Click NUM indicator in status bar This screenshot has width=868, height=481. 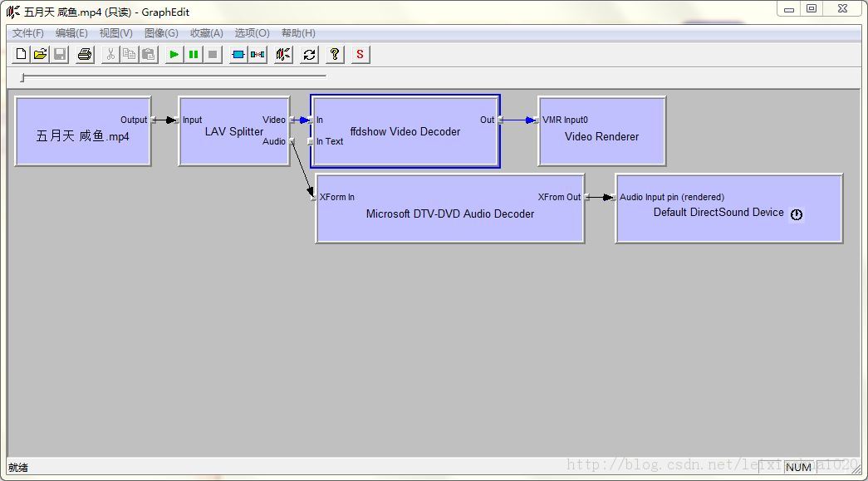[x=798, y=468]
